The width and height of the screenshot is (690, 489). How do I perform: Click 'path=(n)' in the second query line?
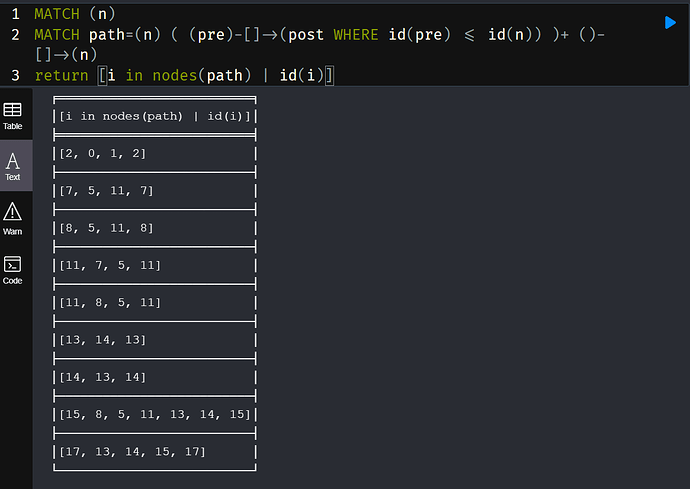click(125, 34)
